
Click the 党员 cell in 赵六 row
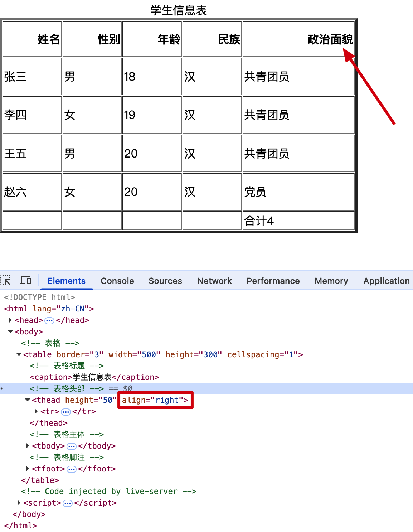pyautogui.click(x=298, y=192)
